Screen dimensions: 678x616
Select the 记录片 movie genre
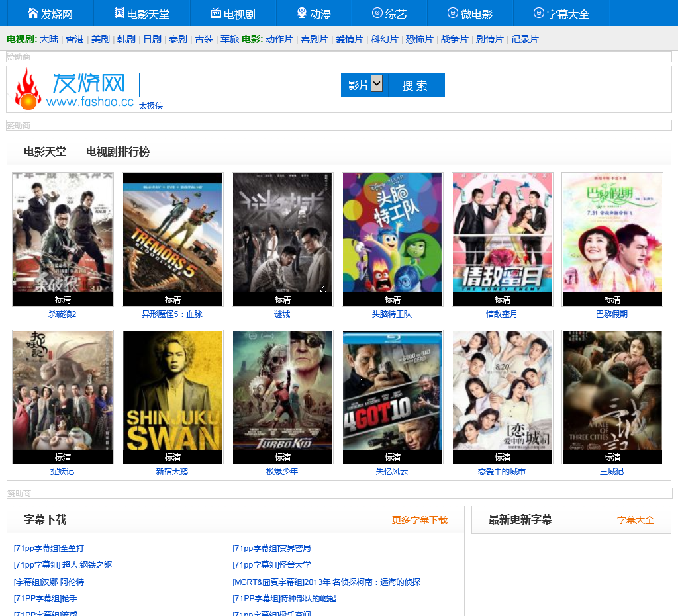pyautogui.click(x=525, y=39)
